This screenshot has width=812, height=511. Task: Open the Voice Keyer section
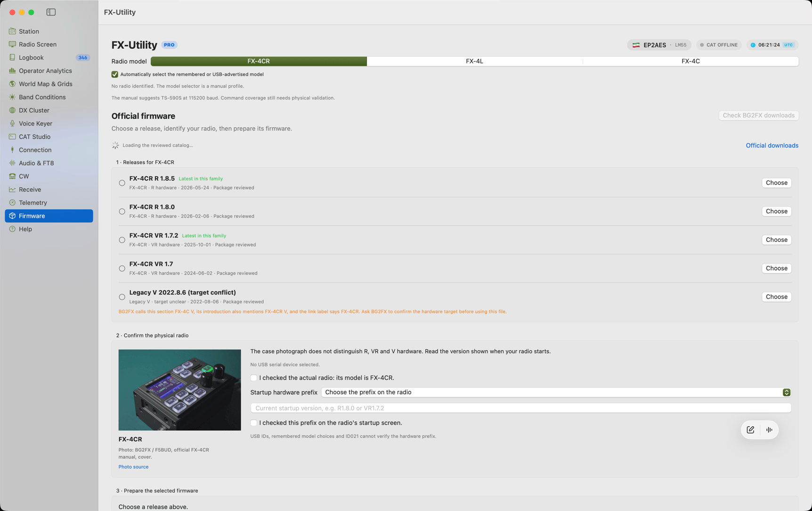[x=49, y=124]
